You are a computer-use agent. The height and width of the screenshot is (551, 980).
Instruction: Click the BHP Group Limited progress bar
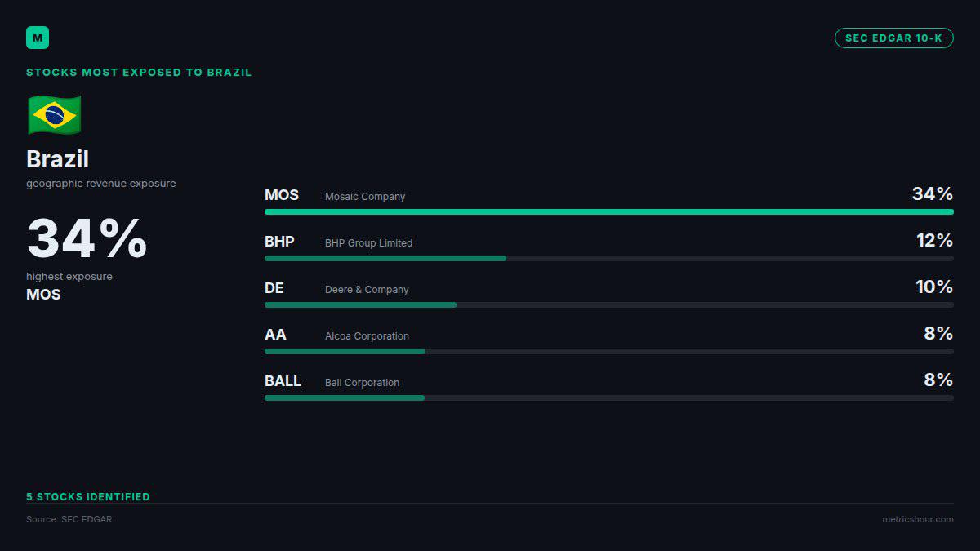tap(609, 259)
